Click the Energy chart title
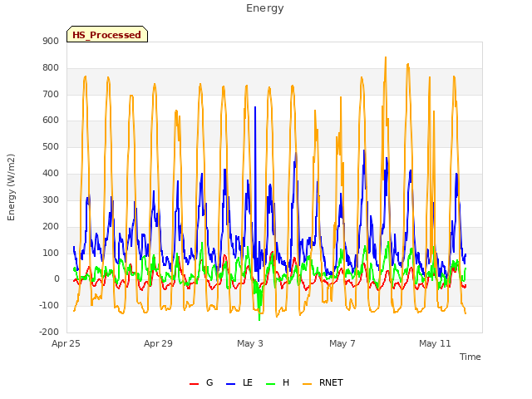This screenshot has height=399, width=532. point(265,8)
